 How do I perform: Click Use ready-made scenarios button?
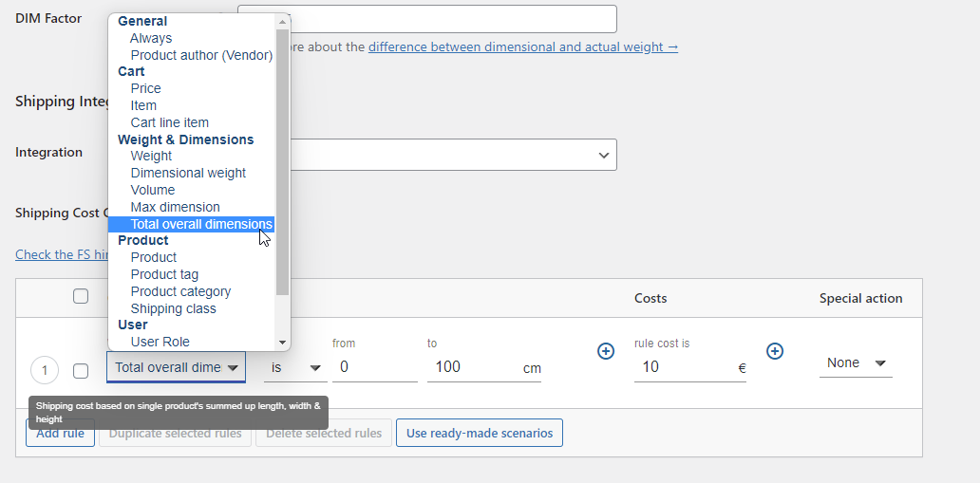pos(480,433)
